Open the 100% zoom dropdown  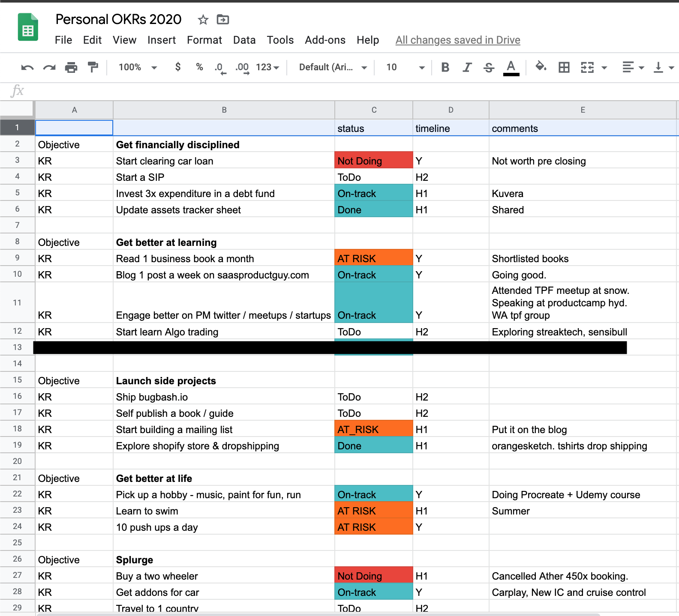pyautogui.click(x=138, y=67)
